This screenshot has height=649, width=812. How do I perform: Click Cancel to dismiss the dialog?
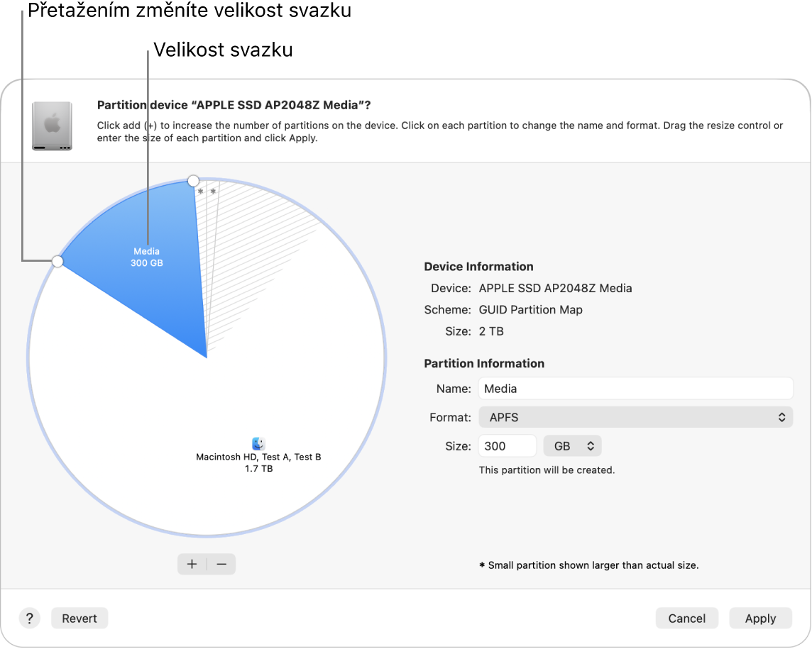686,618
